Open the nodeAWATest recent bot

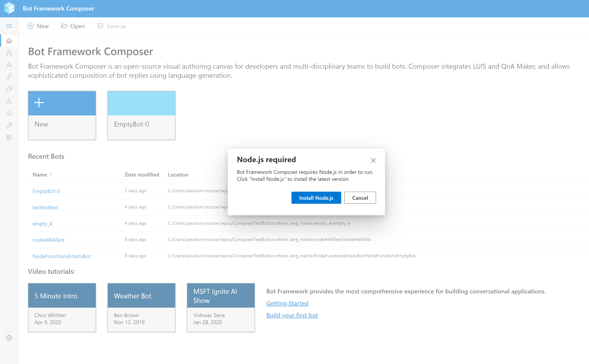coord(48,240)
